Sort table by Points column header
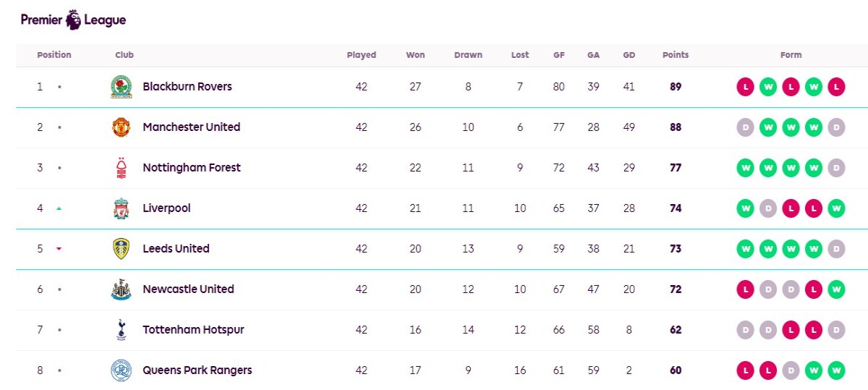The image size is (868, 390). coord(676,55)
